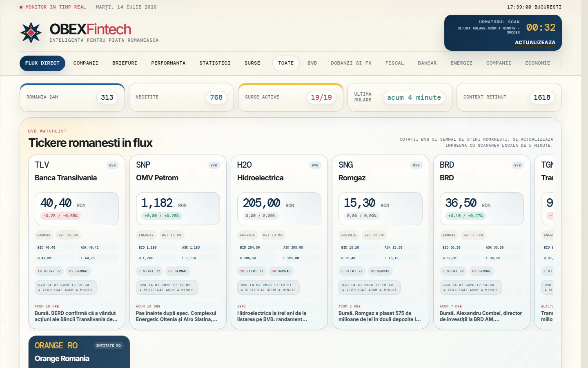Open the ROMANIA 24H stat card
This screenshot has height=368, width=588.
[x=72, y=97]
